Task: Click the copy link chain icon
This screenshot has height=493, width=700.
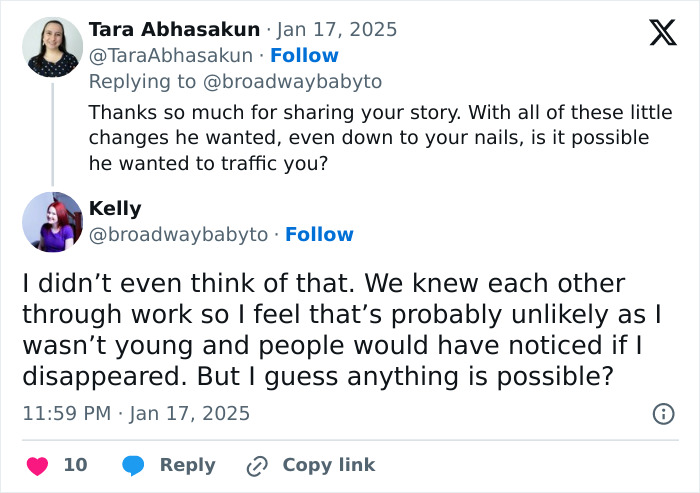Action: pyautogui.click(x=258, y=465)
